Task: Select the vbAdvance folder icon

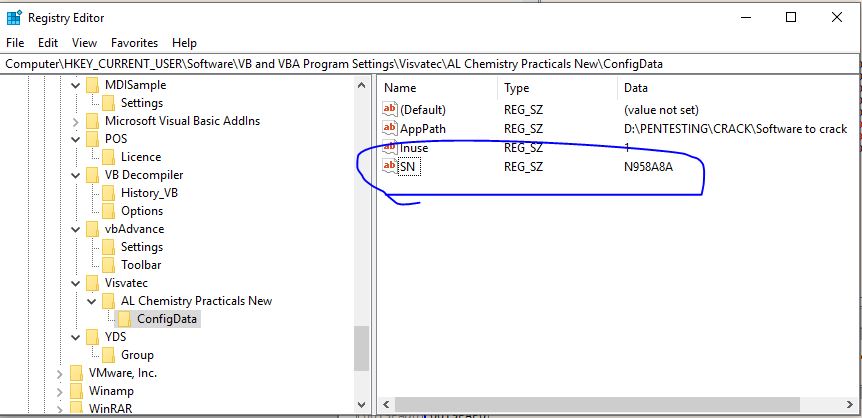Action: [x=92, y=229]
